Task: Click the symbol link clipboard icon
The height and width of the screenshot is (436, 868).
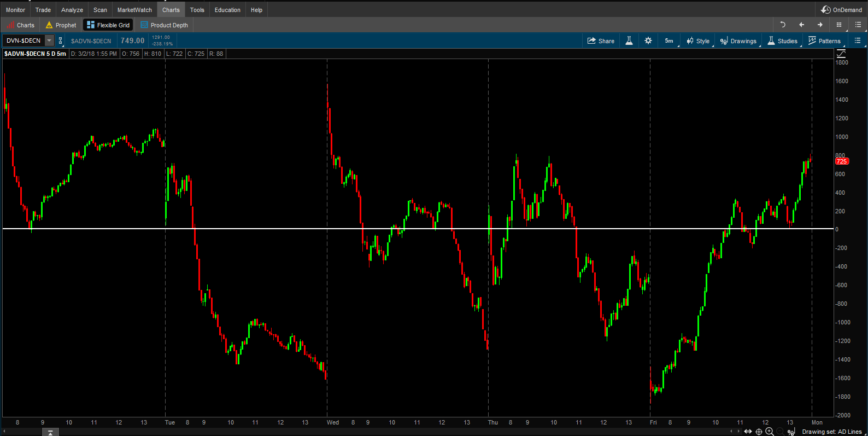Action: click(x=61, y=40)
